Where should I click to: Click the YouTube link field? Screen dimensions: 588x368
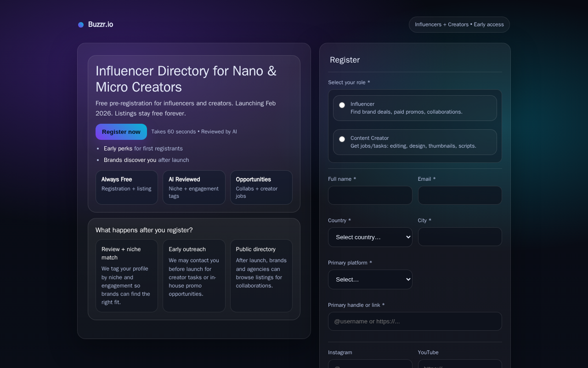(x=459, y=364)
